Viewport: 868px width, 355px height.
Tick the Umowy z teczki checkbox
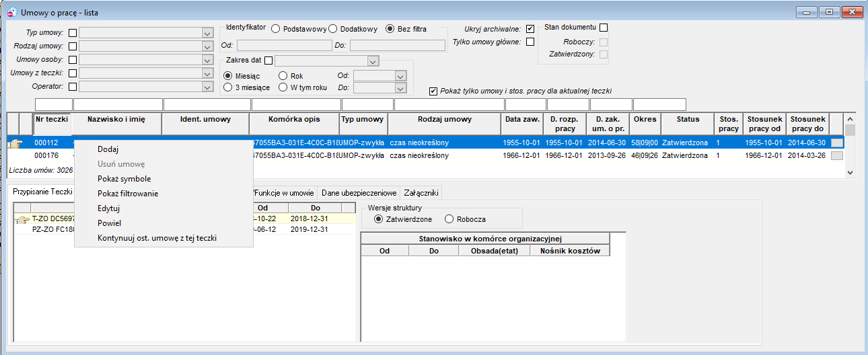click(x=73, y=73)
